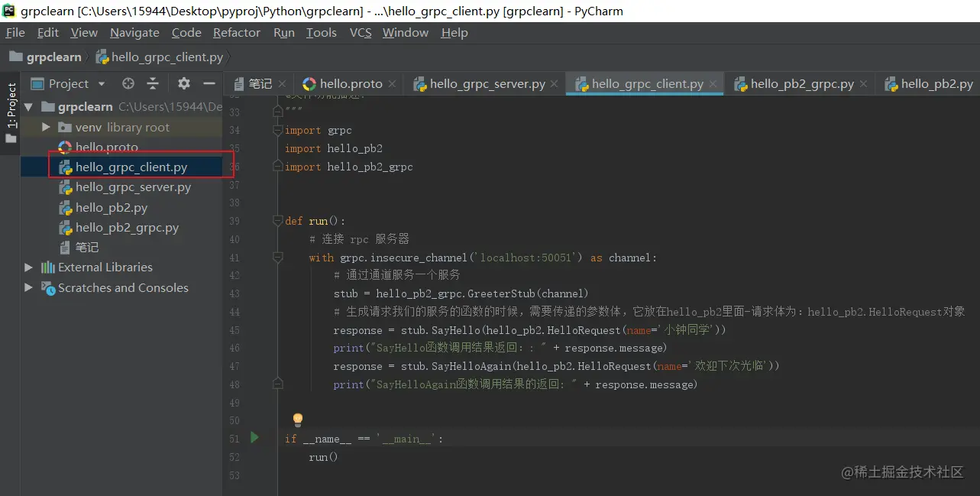Select hello_pb2_grpc.py in project tree
The image size is (980, 496).
coord(127,228)
